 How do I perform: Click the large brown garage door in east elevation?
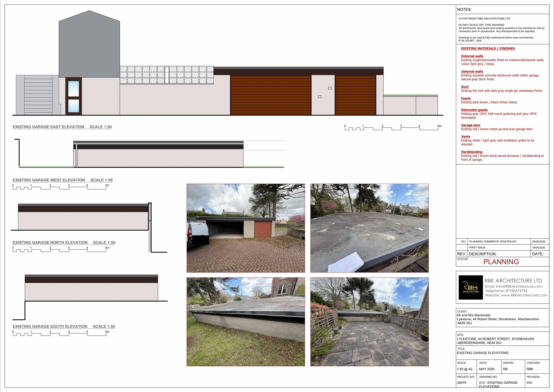click(x=271, y=95)
